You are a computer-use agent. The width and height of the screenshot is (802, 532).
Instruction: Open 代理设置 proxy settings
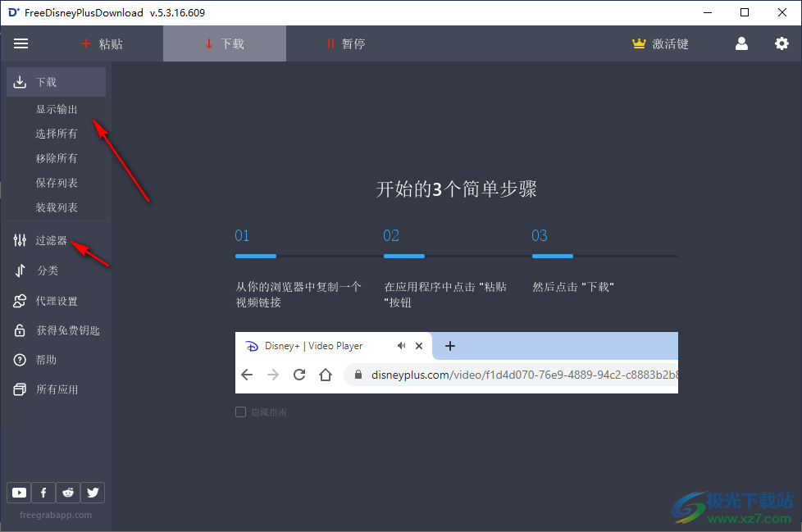tap(57, 301)
